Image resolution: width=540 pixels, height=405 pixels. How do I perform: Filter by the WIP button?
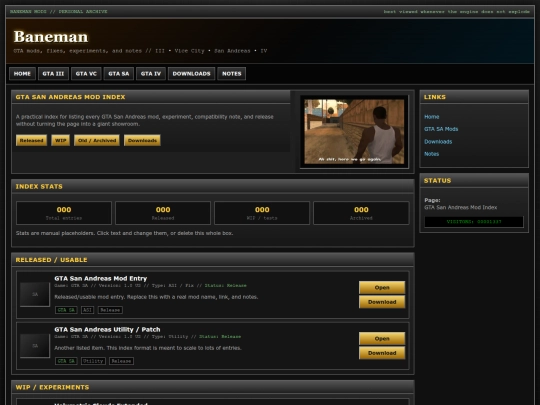pos(61,141)
